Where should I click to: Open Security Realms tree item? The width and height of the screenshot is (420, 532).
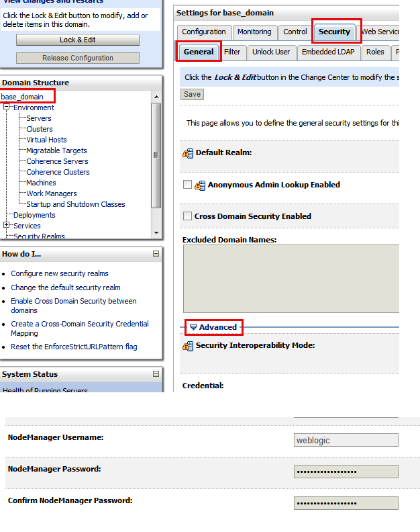tap(39, 236)
